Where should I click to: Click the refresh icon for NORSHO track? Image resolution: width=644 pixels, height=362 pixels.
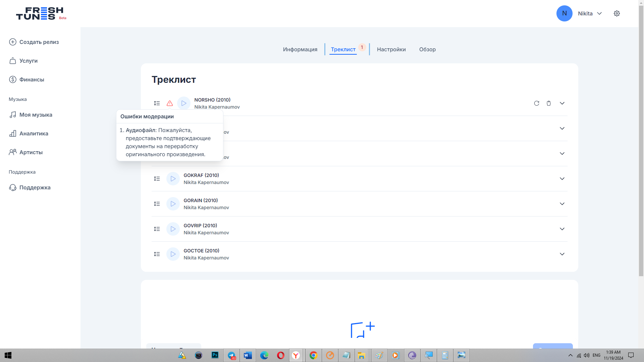537,103
